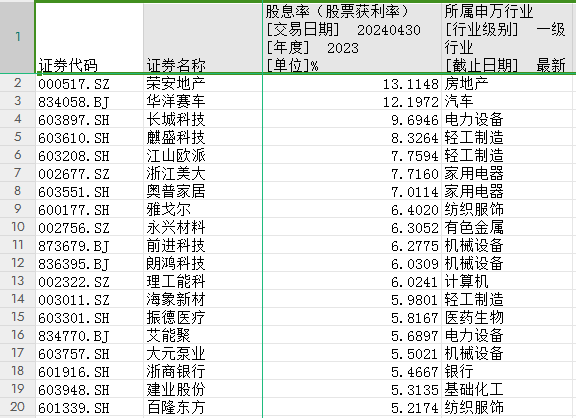Click the 浙商银行 cell
Screen dimensions: 576x418
[x=203, y=371]
